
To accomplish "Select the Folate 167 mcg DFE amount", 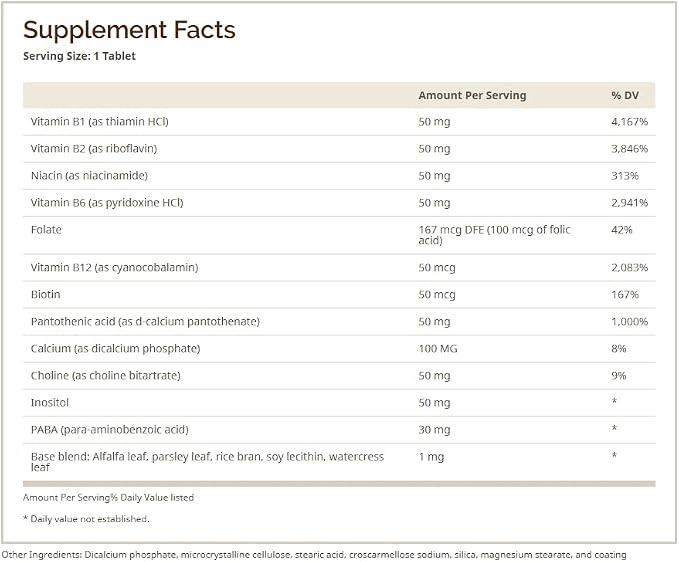I will 495,235.
